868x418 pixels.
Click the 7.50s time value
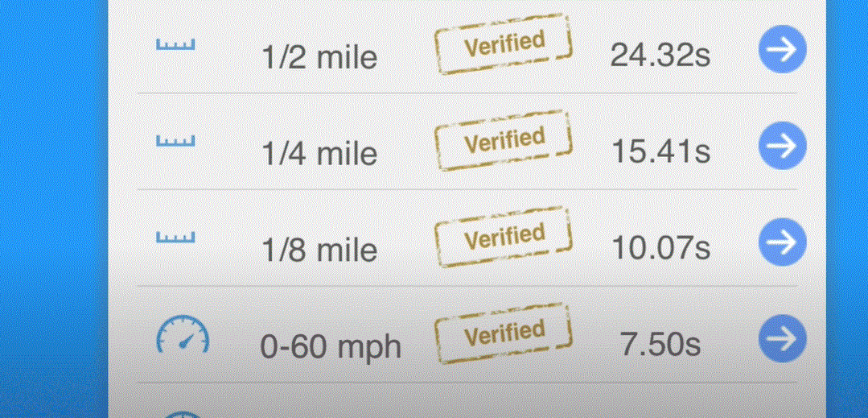(x=660, y=345)
